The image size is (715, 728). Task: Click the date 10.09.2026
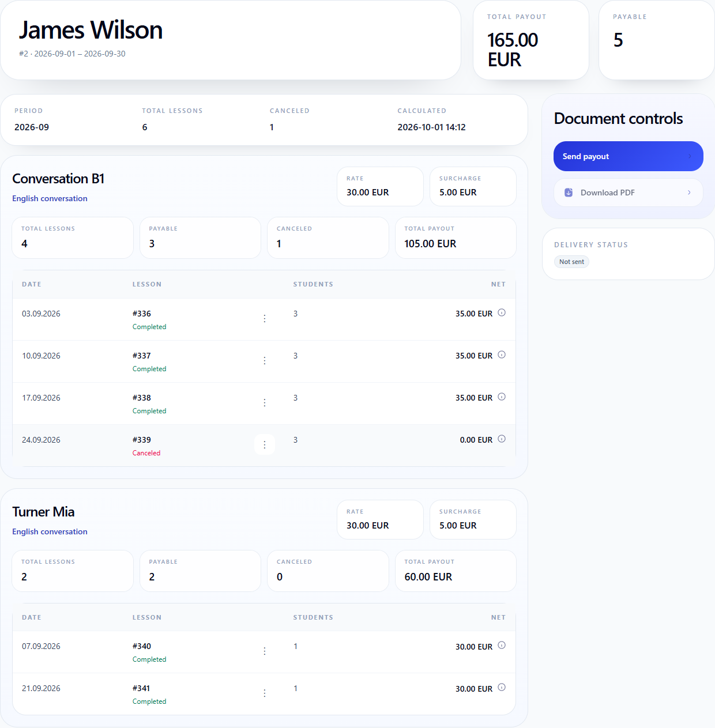pyautogui.click(x=41, y=356)
